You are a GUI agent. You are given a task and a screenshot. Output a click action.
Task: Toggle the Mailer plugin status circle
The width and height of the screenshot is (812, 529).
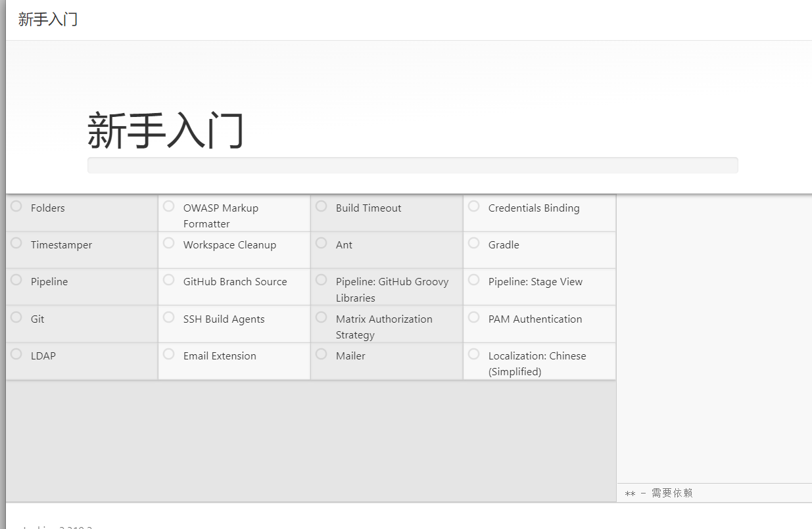click(322, 354)
